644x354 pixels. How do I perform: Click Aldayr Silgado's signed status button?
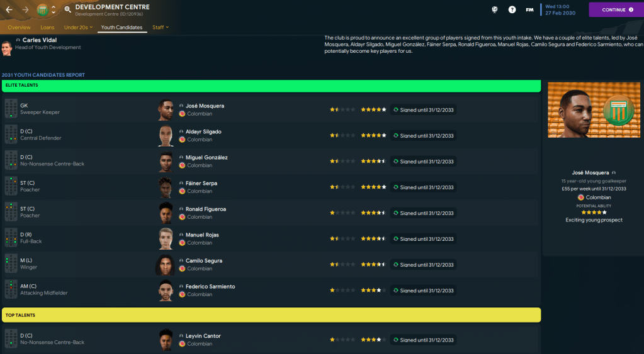[x=424, y=135]
